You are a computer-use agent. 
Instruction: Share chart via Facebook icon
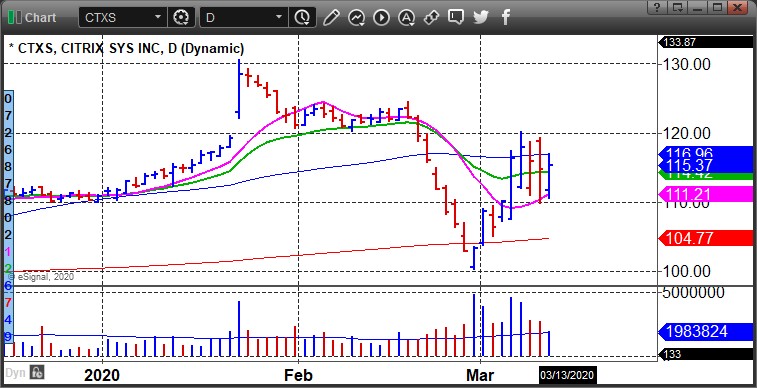(x=505, y=18)
